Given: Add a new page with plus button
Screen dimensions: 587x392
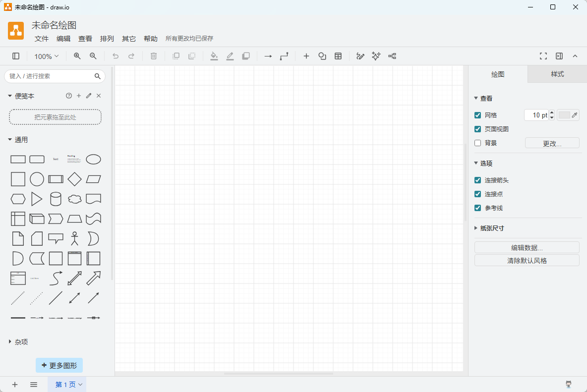Looking at the screenshot, I should click(x=14, y=385).
